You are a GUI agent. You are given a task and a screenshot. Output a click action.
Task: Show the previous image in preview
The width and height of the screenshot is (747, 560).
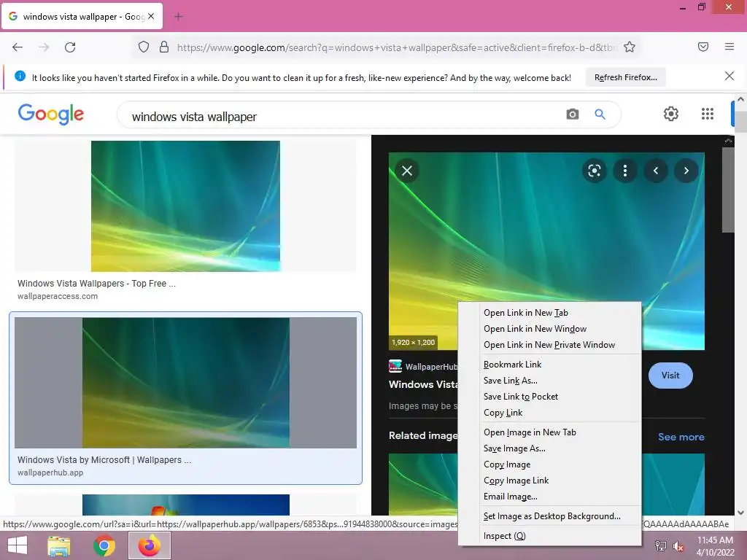click(x=656, y=171)
